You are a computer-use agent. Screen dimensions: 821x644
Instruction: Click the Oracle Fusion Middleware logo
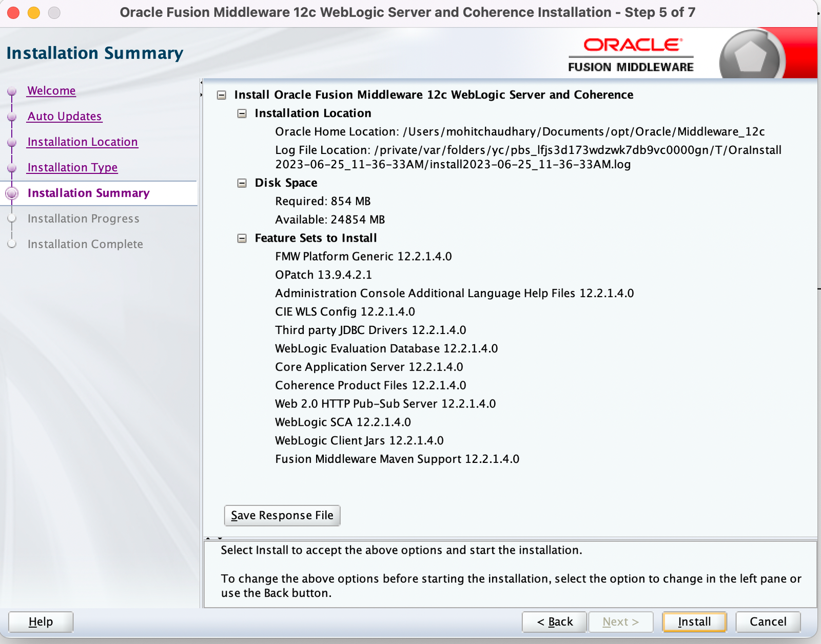click(x=631, y=53)
